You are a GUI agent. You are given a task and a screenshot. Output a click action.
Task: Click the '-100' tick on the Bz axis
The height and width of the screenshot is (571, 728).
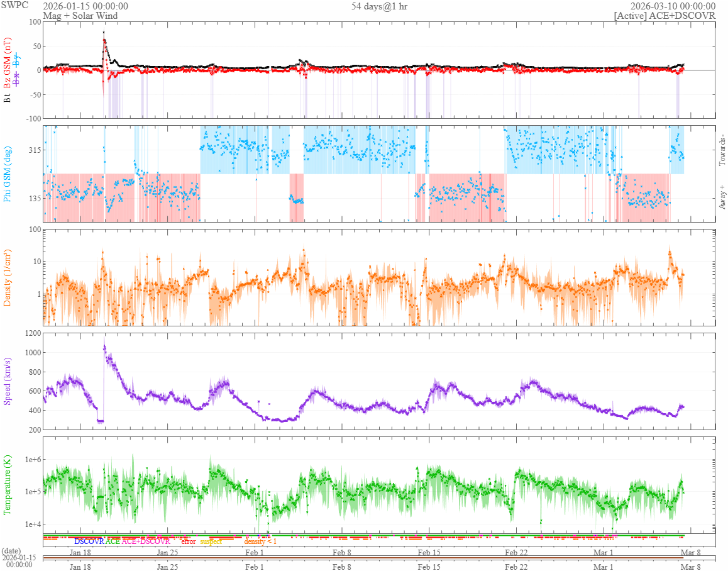click(x=33, y=118)
